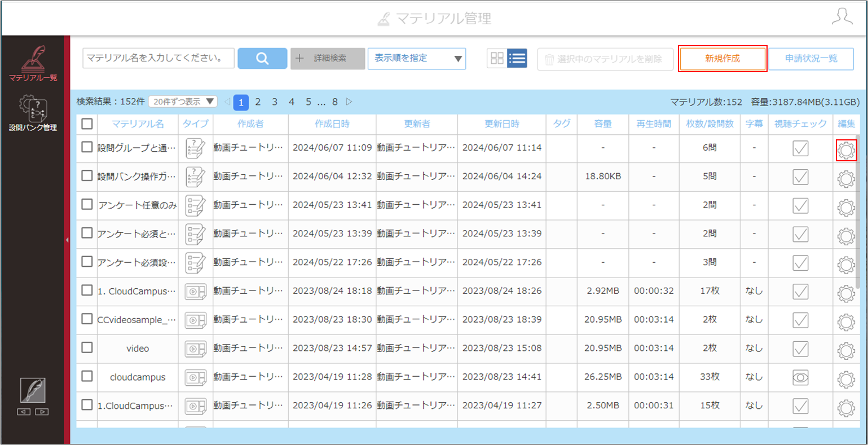Click edit gear for 設問バンク操作 row
The height and width of the screenshot is (445, 868).
(x=846, y=179)
